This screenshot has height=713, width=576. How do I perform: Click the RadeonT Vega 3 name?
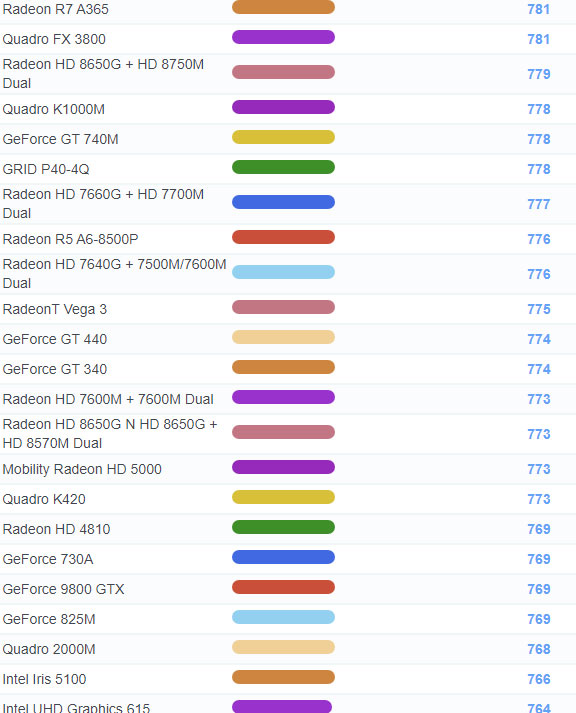coord(55,309)
